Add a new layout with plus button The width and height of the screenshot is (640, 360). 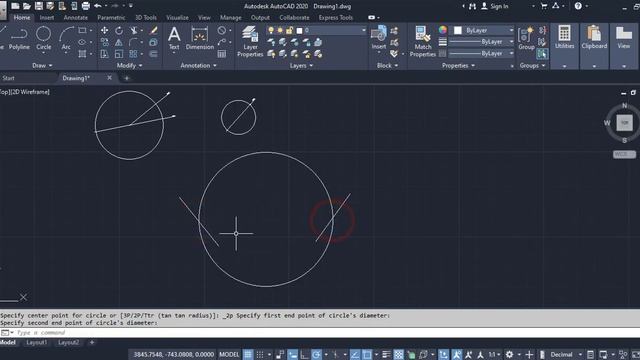click(x=92, y=342)
